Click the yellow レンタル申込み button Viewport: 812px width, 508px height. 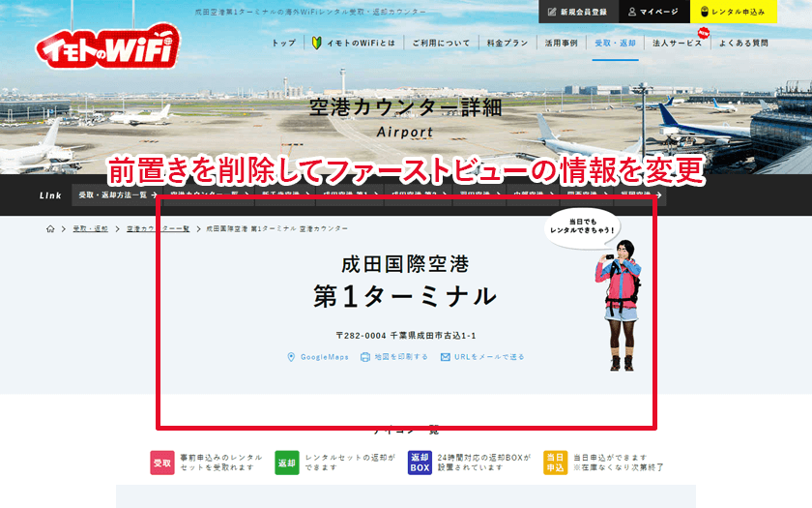pos(734,12)
